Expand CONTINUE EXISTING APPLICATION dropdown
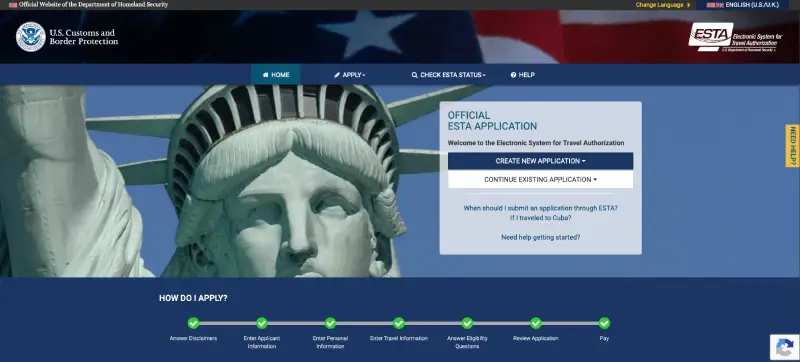 540,179
